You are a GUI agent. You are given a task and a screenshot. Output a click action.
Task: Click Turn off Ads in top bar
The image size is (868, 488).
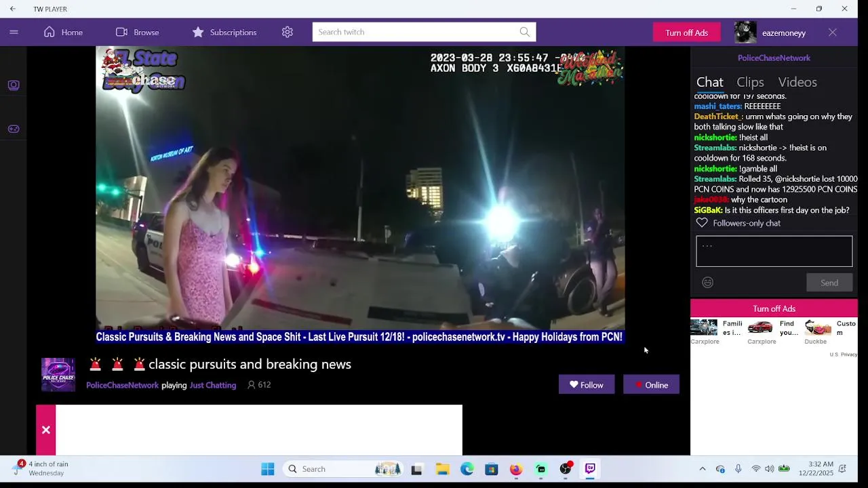686,33
